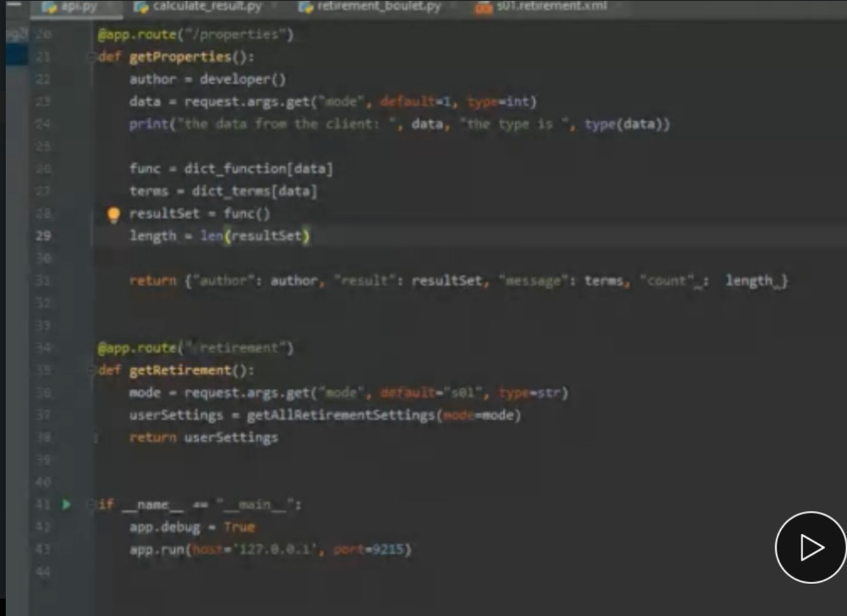Click the fold end marker beside return userSettings

(96, 438)
